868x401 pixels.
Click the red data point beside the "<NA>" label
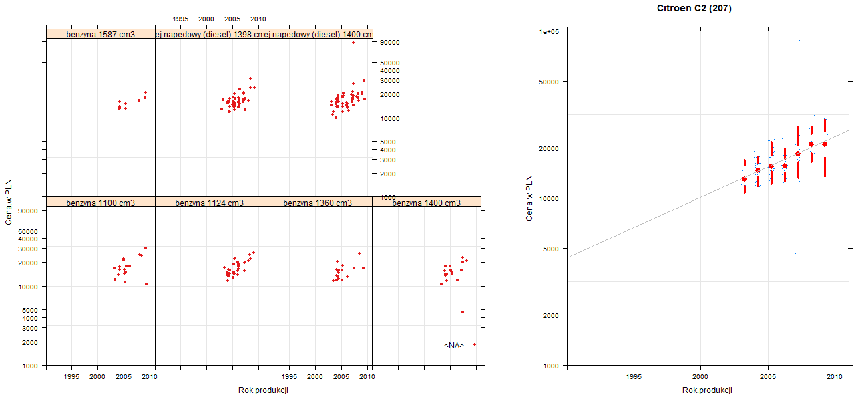pos(475,344)
